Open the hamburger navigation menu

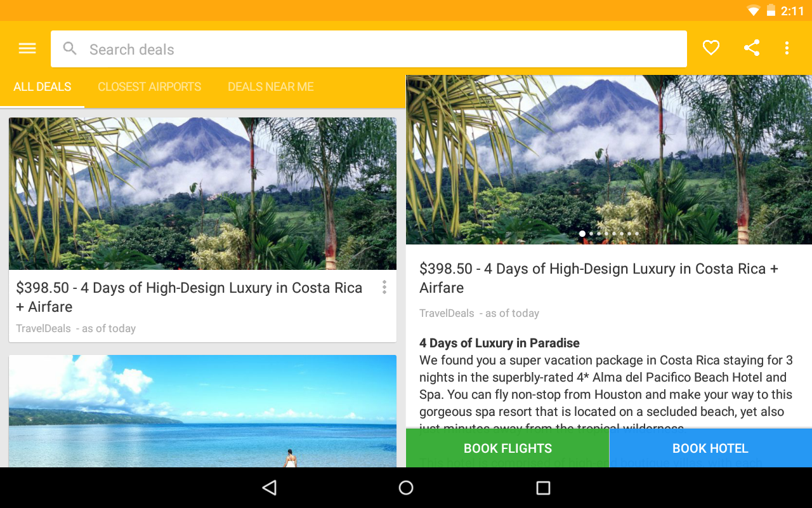(x=27, y=48)
